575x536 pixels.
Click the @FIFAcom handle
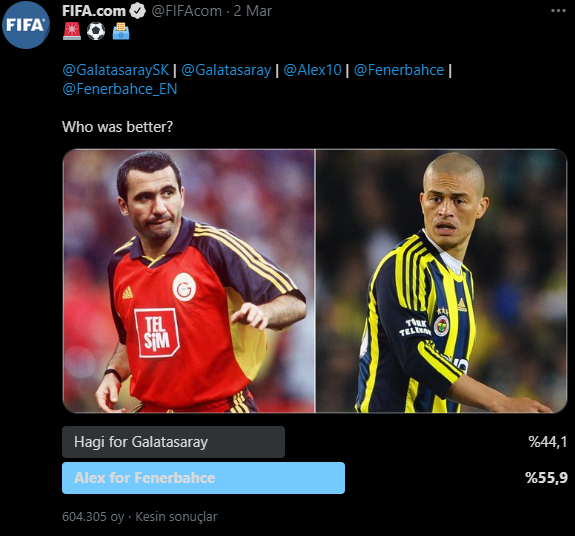(x=187, y=11)
